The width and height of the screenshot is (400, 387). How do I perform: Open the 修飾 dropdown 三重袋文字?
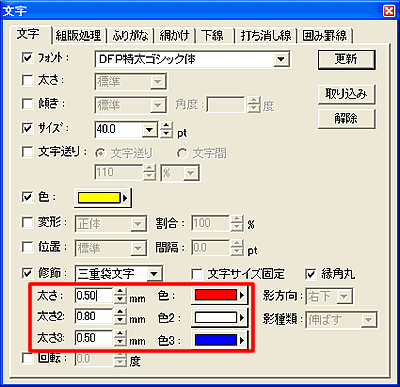pyautogui.click(x=154, y=274)
